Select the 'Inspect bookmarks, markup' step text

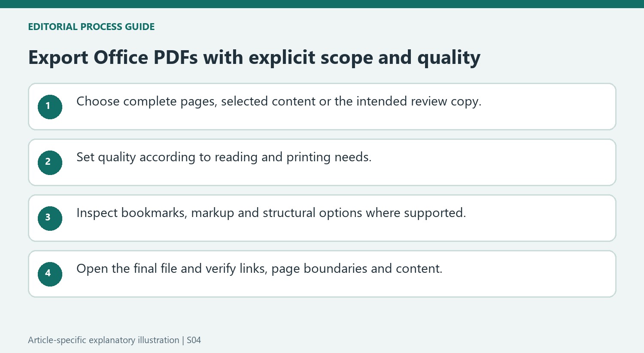point(271,213)
